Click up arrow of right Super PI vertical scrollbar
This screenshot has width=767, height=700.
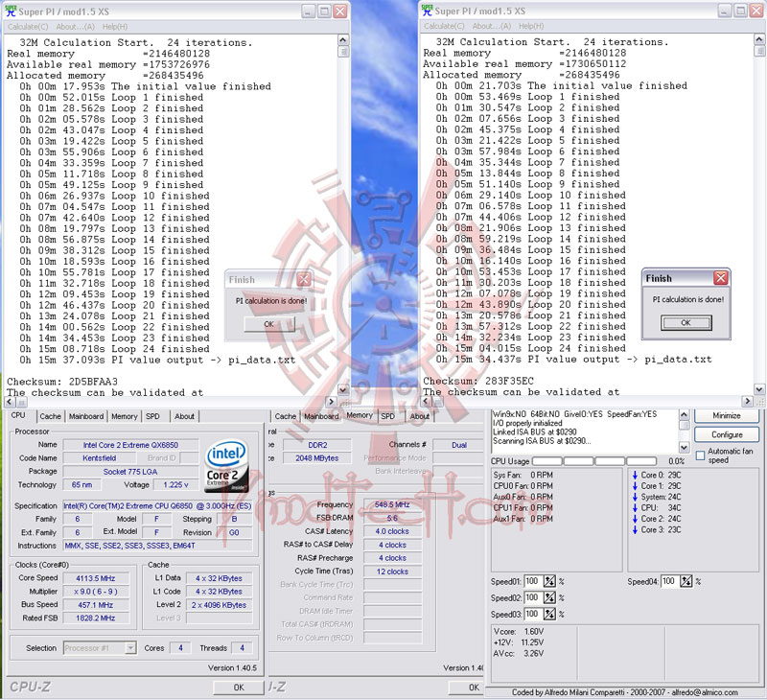759,39
